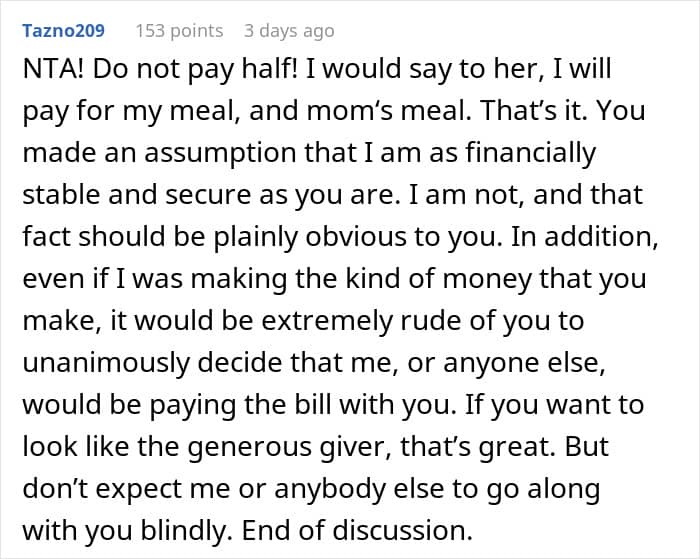Click the 153 points score label

(x=179, y=31)
